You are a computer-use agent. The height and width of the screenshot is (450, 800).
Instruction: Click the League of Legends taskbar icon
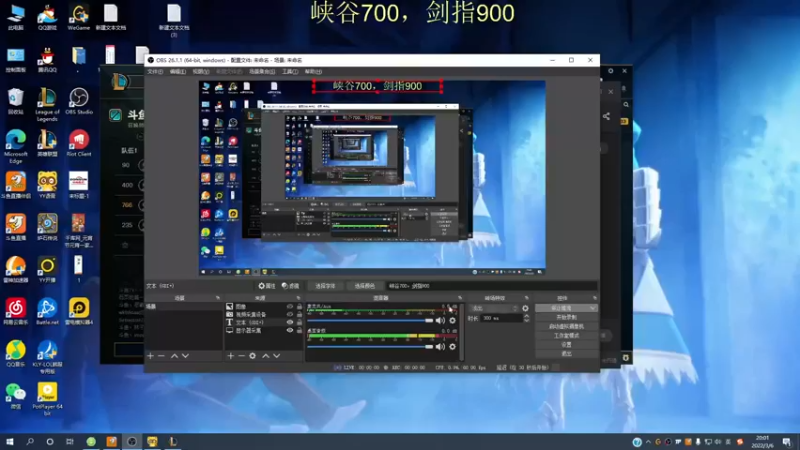click(x=173, y=441)
